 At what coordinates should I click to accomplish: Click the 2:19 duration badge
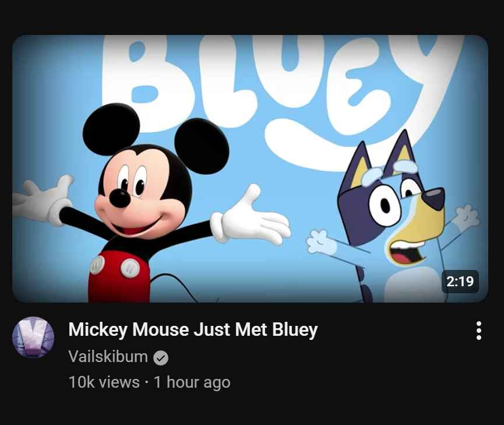point(460,282)
